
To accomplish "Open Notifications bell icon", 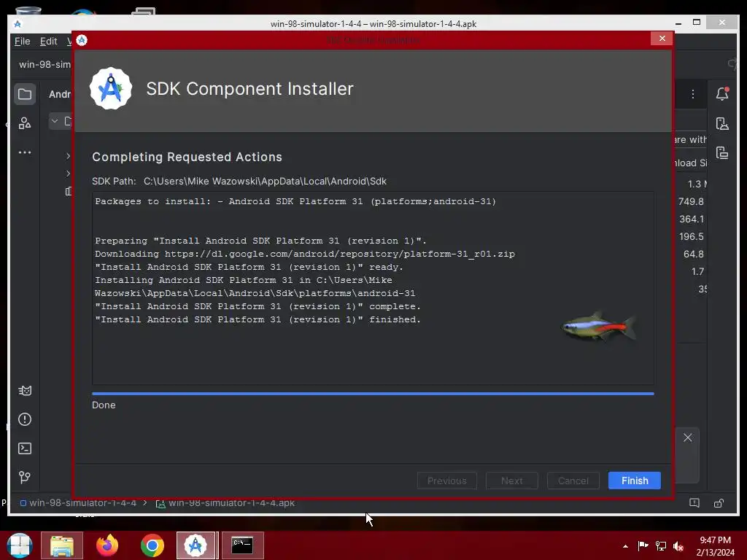I will click(x=722, y=94).
